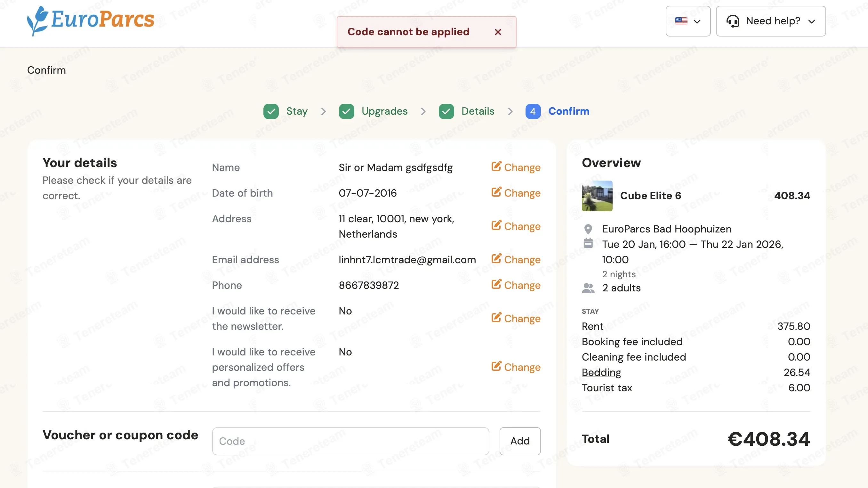The image size is (868, 488).
Task: Focus the voucher Code input field
Action: click(x=350, y=441)
